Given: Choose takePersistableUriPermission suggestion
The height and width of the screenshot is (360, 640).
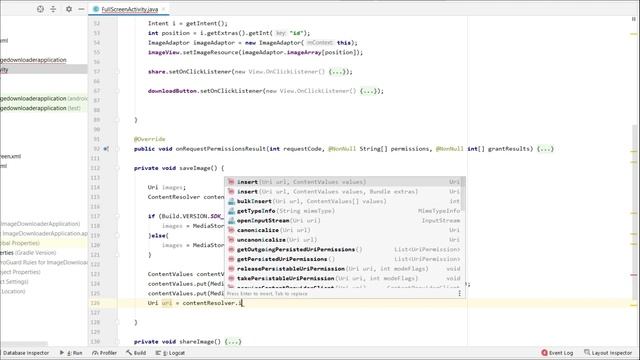Looking at the screenshot, I should pos(344,278).
